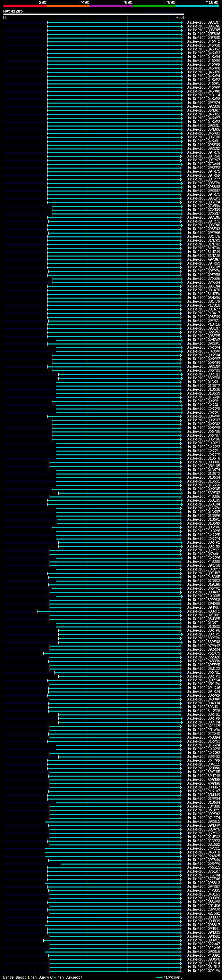Screen dimensions: 222x980
Task: Select hit label UniRef100_Q8W123
Action: (x=203, y=669)
